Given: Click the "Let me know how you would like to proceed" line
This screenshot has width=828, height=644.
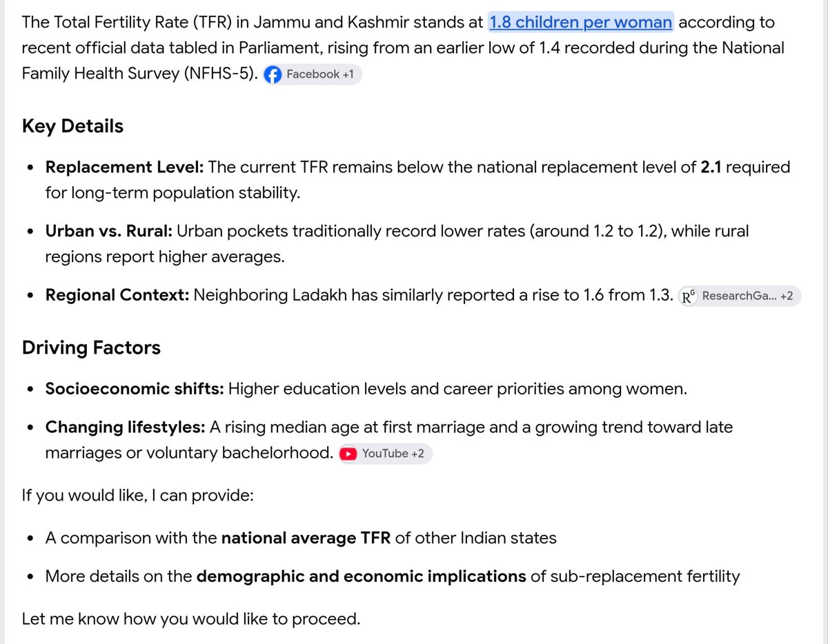Looking at the screenshot, I should point(191,618).
